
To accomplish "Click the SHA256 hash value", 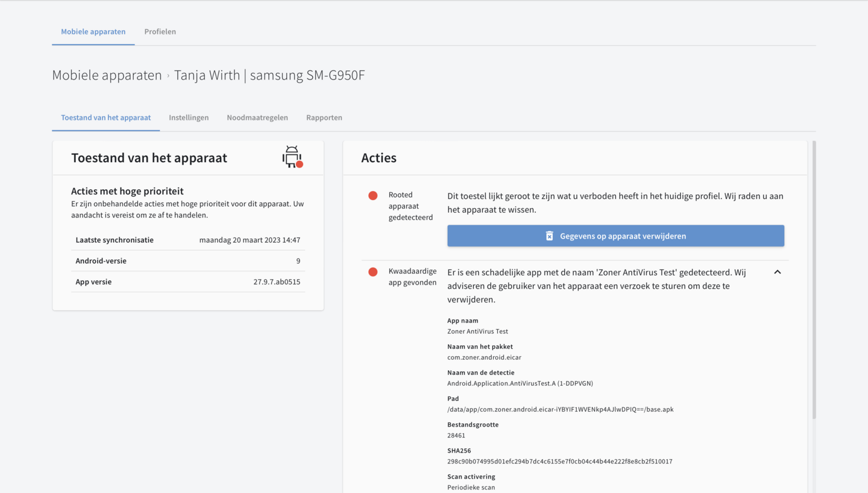I will [x=559, y=462].
